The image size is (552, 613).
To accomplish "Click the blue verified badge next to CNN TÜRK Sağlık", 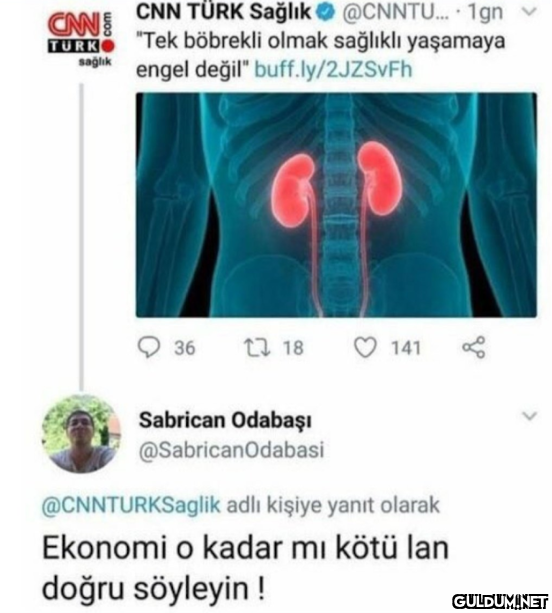I will [326, 13].
